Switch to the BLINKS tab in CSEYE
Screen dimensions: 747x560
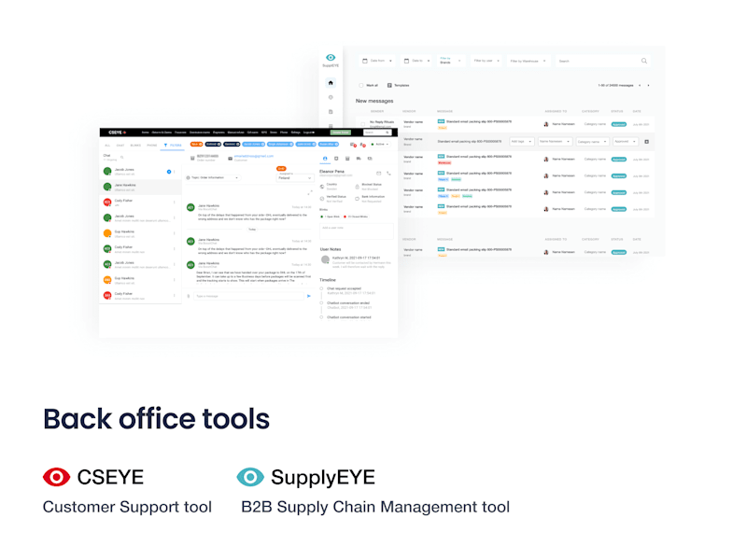point(135,146)
